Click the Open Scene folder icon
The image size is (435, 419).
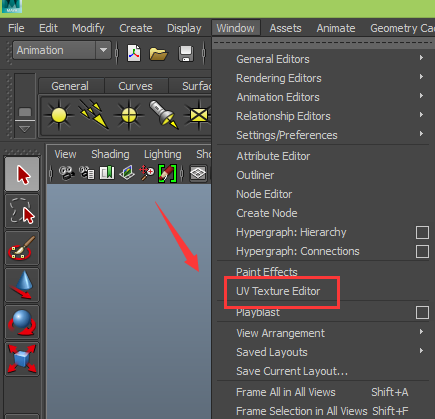(158, 54)
